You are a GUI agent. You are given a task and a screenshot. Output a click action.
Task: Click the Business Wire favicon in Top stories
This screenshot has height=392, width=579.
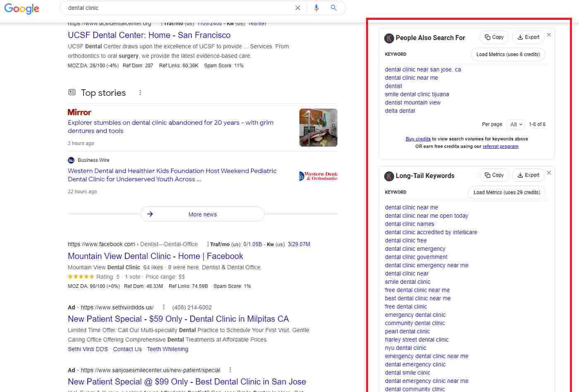coord(71,160)
